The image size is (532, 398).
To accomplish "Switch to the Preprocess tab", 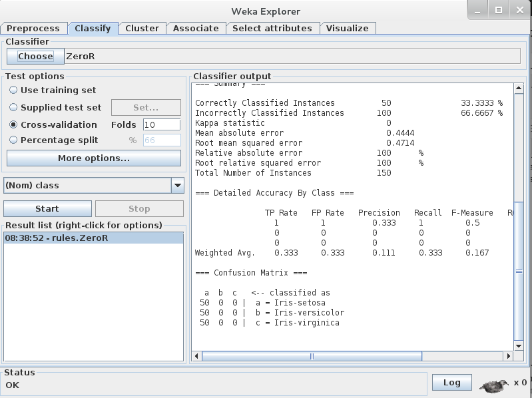I will (x=33, y=28).
